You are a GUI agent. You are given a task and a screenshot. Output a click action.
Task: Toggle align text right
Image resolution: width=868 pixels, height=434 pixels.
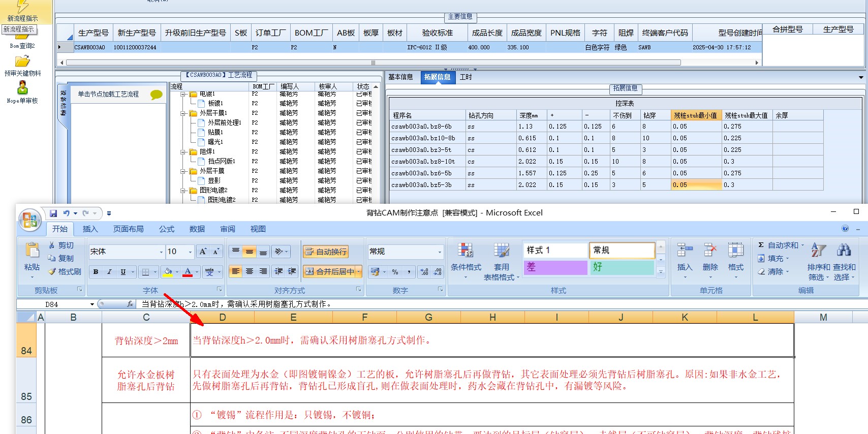[263, 271]
